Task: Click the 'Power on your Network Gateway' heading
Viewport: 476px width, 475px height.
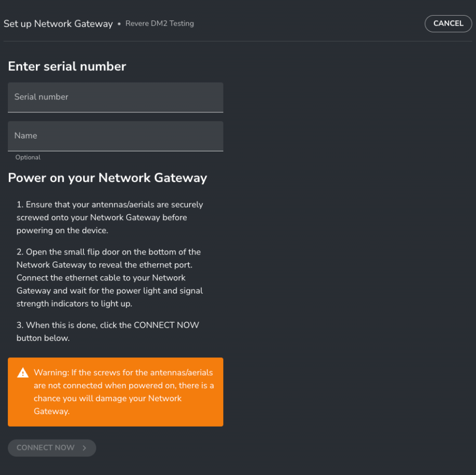Action: point(108,178)
